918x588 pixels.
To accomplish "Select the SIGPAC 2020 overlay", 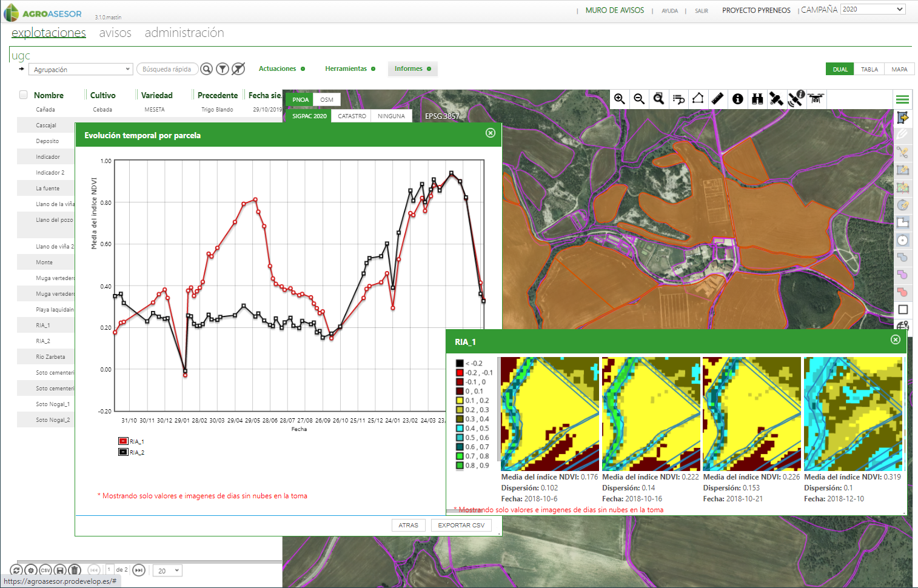I will [x=309, y=116].
